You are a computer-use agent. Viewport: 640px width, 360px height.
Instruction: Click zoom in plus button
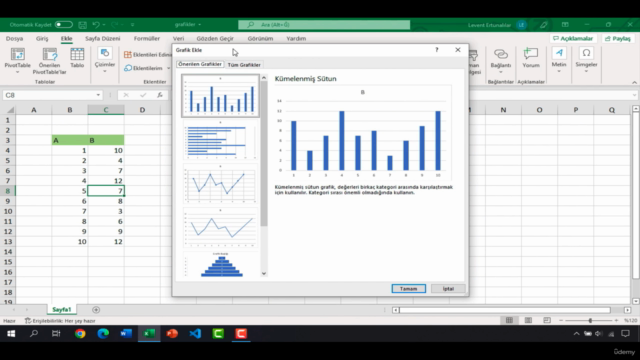616,320
